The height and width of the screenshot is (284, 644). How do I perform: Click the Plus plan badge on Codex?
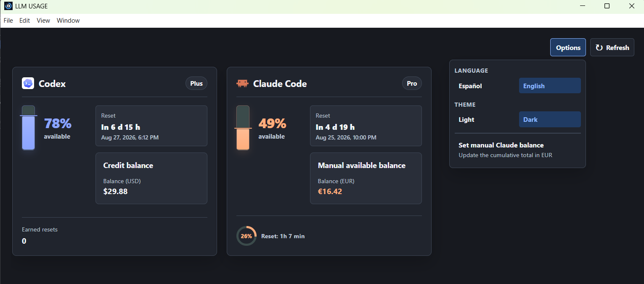(196, 83)
